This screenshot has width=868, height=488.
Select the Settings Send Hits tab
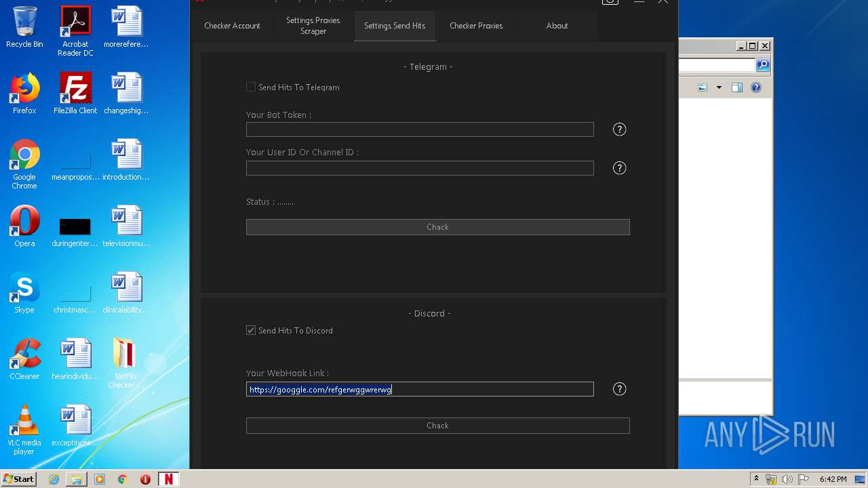395,26
